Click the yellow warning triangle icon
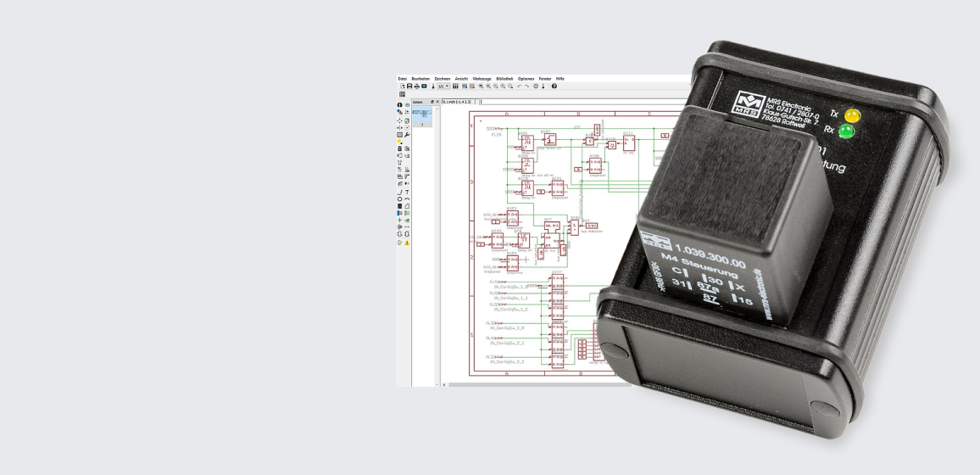 tap(407, 243)
